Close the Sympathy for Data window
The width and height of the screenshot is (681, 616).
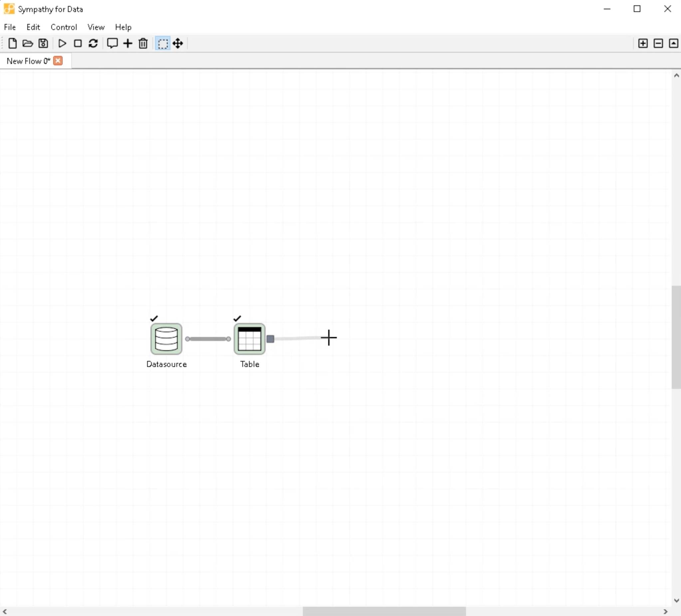point(667,9)
